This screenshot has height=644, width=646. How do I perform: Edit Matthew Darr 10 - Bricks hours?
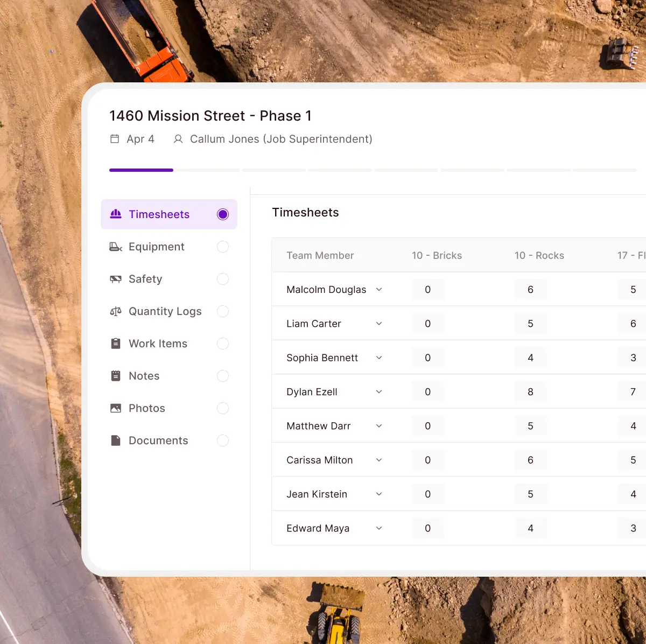pos(428,426)
